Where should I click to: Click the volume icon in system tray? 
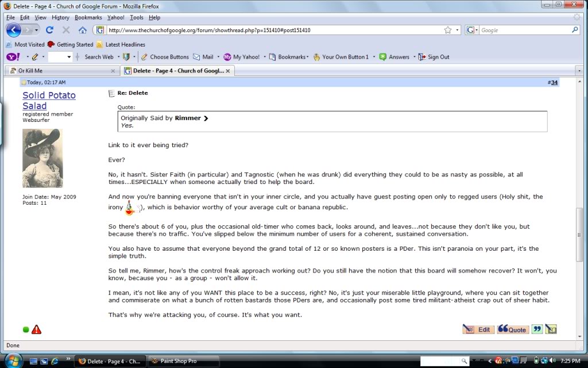click(x=552, y=361)
